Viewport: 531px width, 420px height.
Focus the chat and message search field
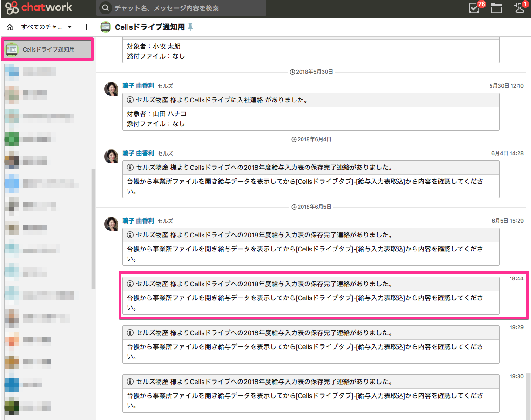[x=181, y=8]
